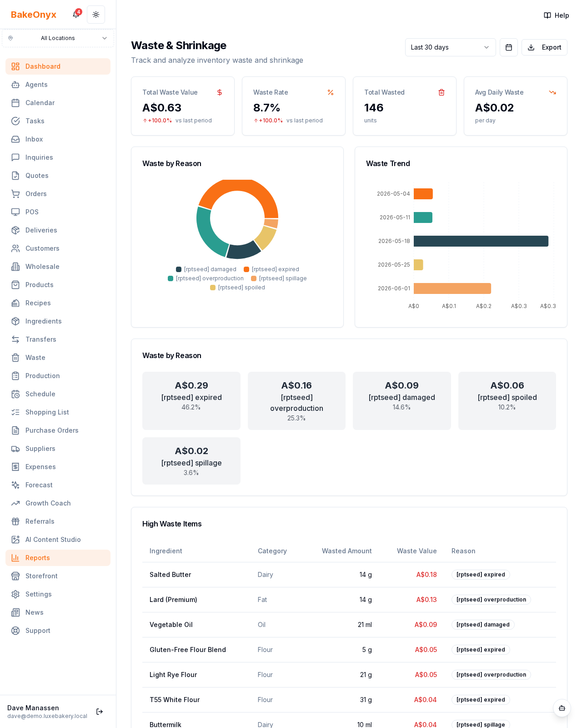Open the Help link
Viewport: 582px width, 728px height.
point(556,15)
